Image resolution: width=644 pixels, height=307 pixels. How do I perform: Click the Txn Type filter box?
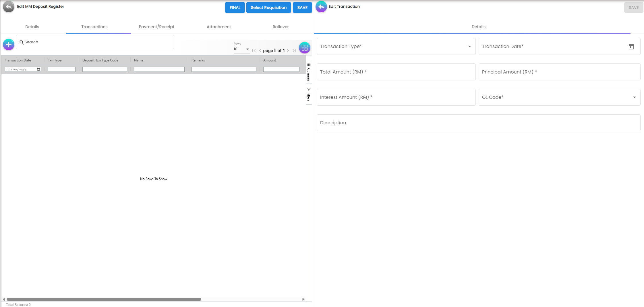[x=62, y=69]
